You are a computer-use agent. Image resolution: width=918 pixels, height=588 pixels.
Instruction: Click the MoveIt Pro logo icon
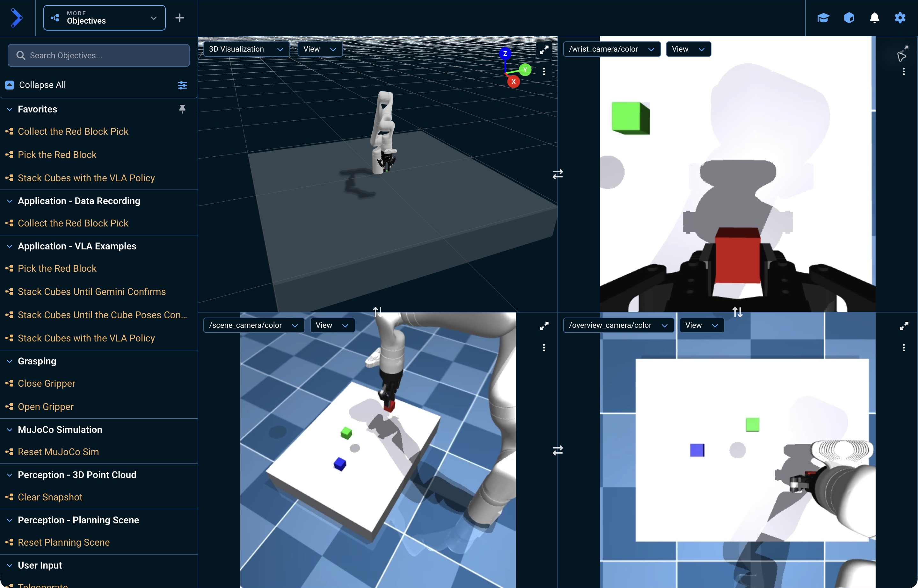click(x=17, y=18)
